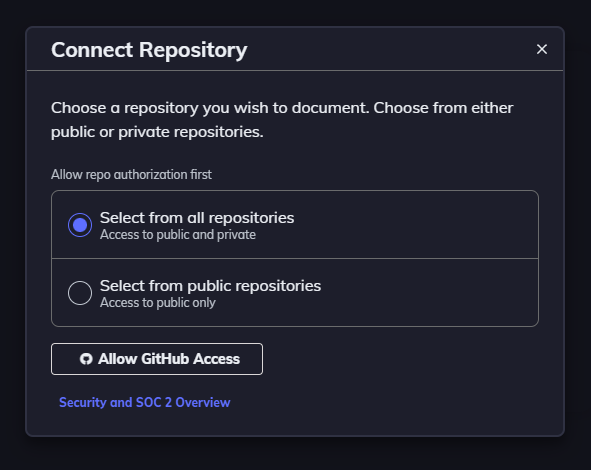Viewport: 591px width, 470px height.
Task: Click the 'Select from all repositories' label
Action: (197, 218)
